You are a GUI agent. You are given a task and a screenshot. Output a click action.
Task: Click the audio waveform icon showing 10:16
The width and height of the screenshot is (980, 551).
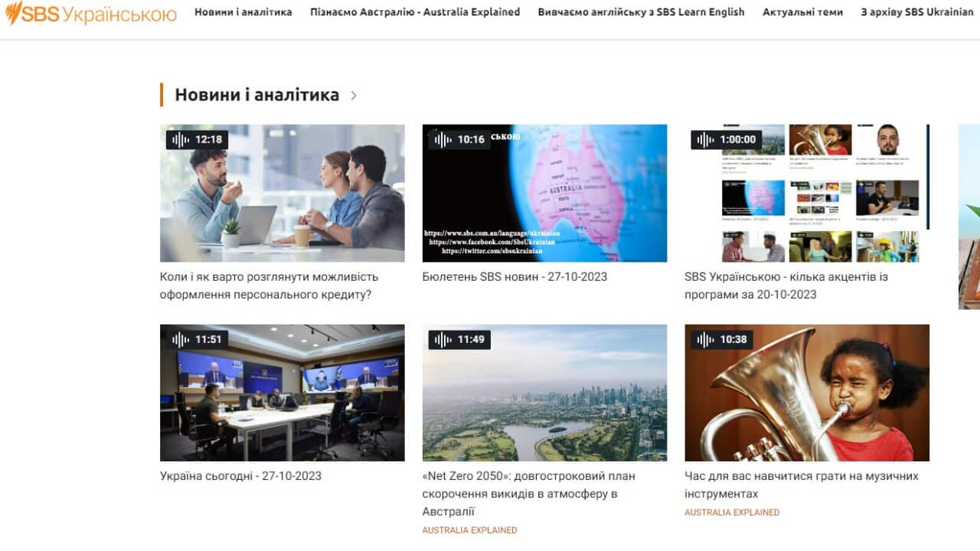pyautogui.click(x=443, y=139)
